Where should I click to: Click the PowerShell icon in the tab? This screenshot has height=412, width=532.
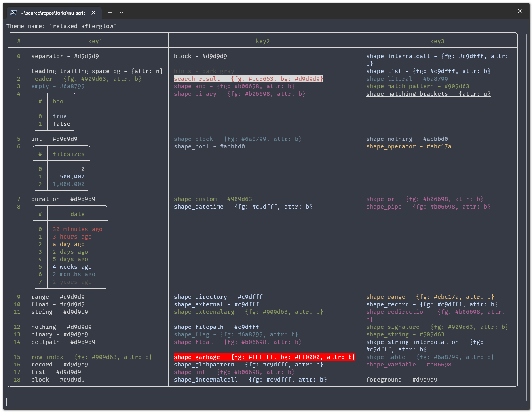click(13, 13)
